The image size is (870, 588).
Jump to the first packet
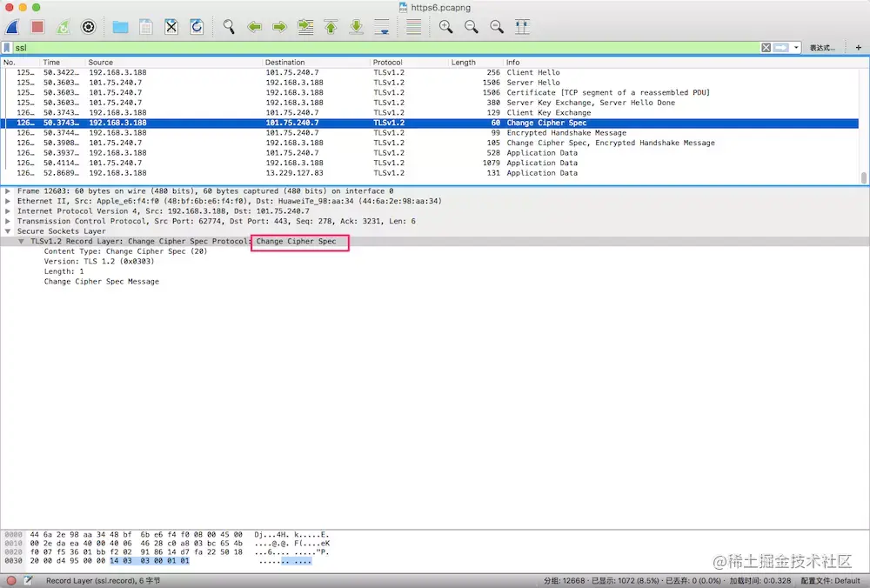(x=331, y=27)
